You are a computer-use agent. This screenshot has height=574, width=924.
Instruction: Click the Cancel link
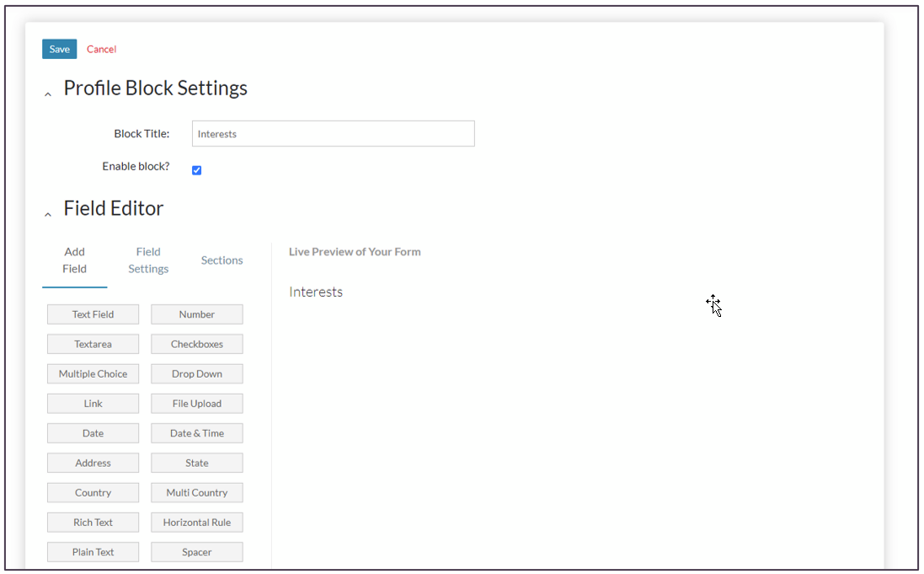click(101, 49)
